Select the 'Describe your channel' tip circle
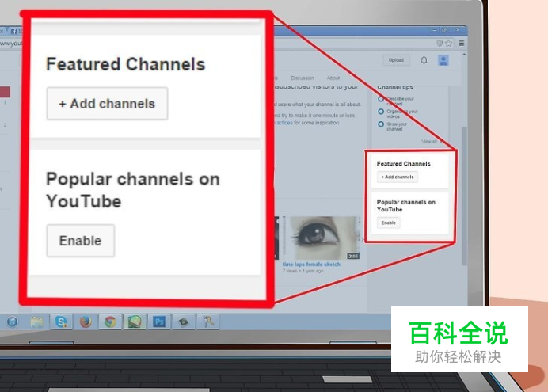The image size is (548, 392). 381,99
